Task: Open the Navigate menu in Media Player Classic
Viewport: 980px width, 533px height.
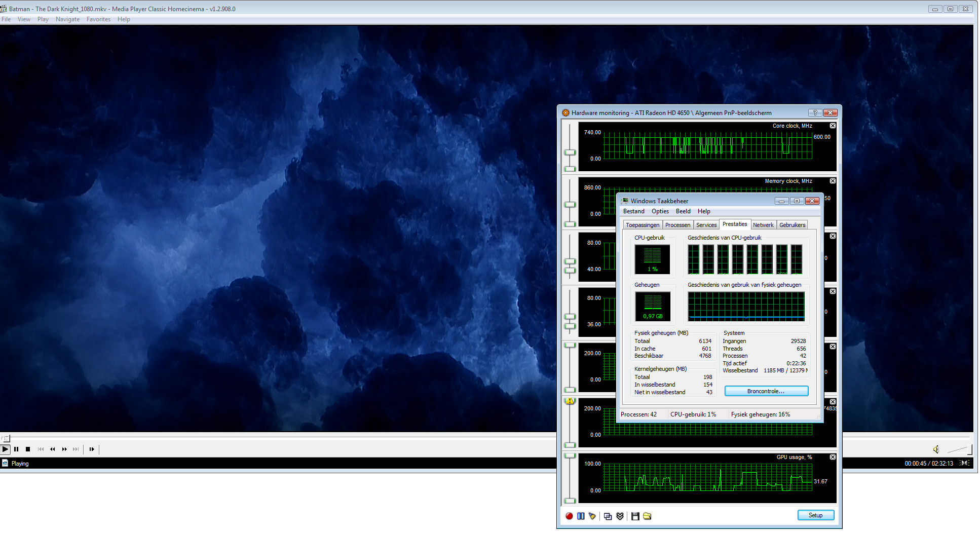Action: click(x=67, y=19)
